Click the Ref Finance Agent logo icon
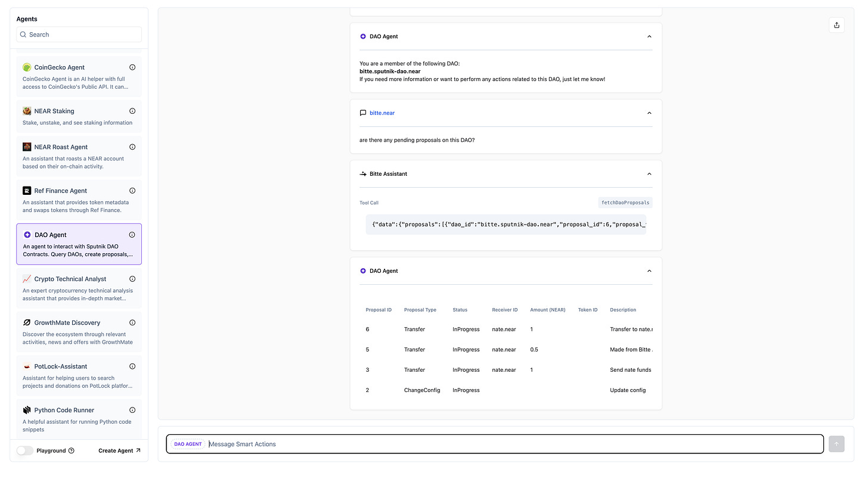Image resolution: width=868 pixels, height=485 pixels. click(x=27, y=191)
